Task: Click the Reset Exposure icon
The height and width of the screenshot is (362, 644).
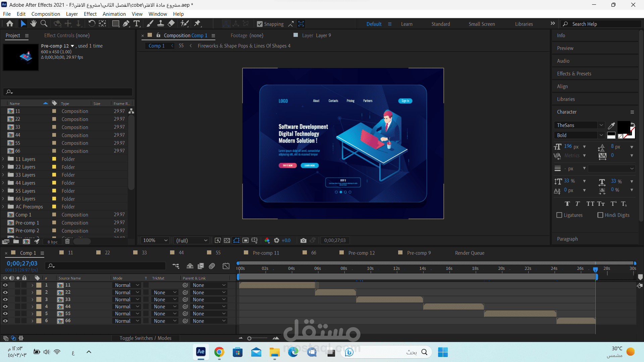Action: click(277, 241)
